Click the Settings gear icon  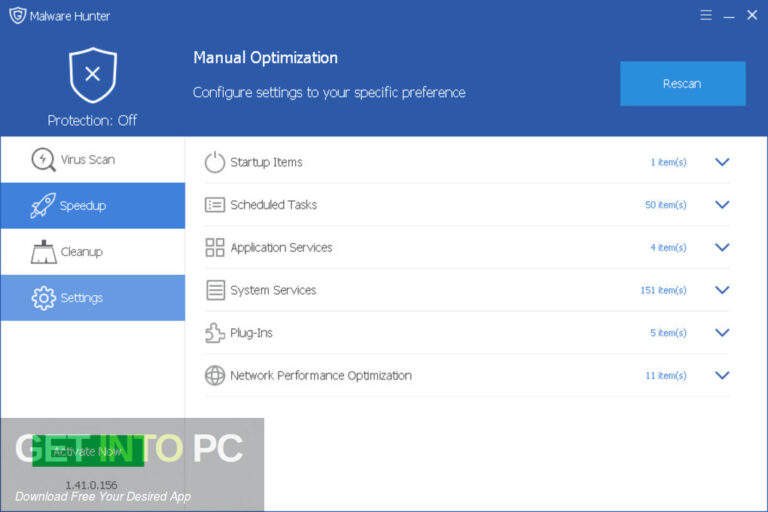(x=44, y=297)
